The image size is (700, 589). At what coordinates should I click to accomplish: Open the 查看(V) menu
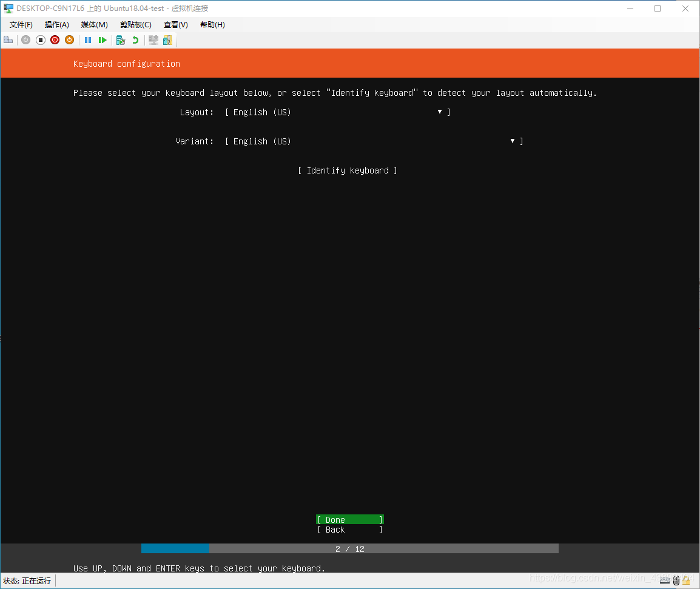(176, 24)
